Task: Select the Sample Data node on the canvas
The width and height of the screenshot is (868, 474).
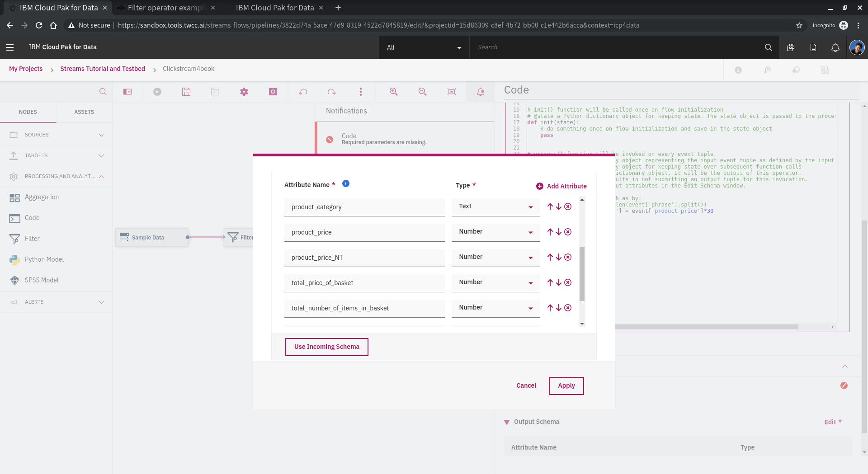Action: pos(151,237)
